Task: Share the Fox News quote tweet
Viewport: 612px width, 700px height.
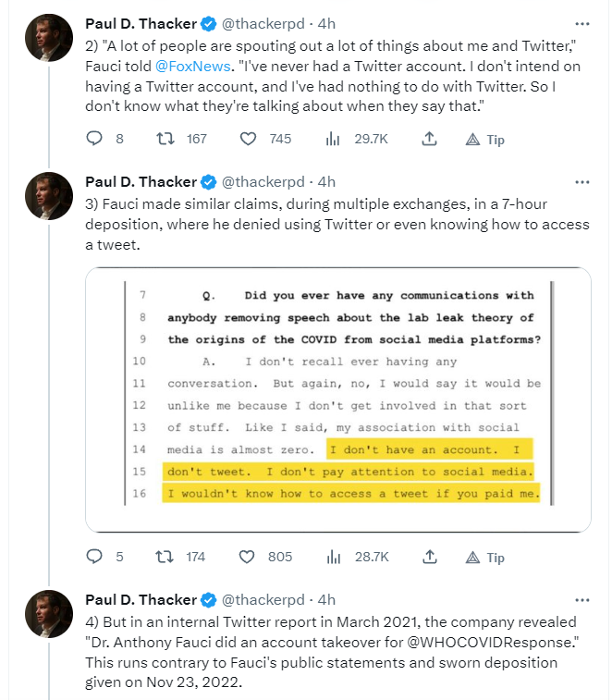Action: tap(429, 139)
